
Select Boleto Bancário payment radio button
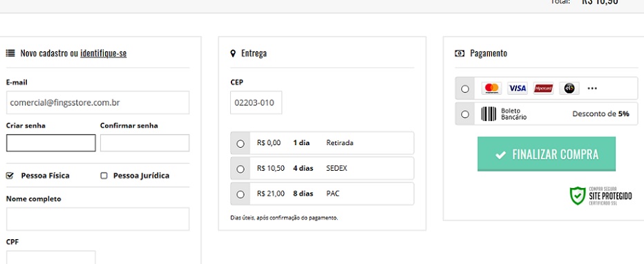point(465,115)
